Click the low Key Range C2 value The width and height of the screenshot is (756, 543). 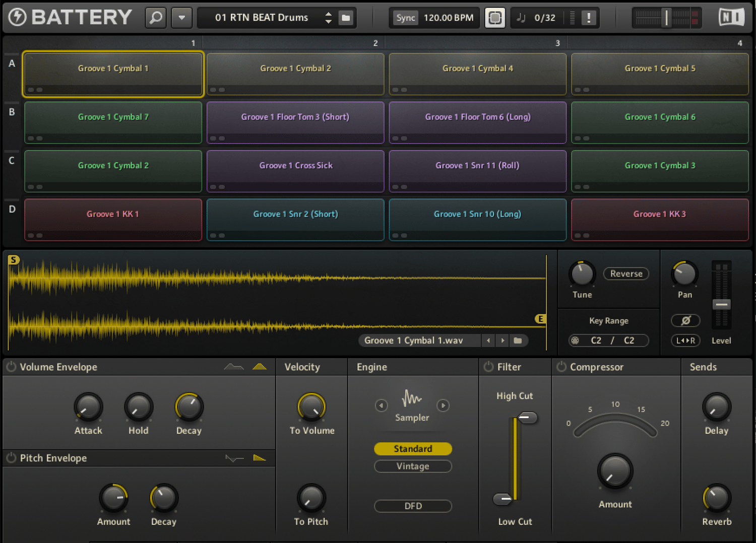596,341
